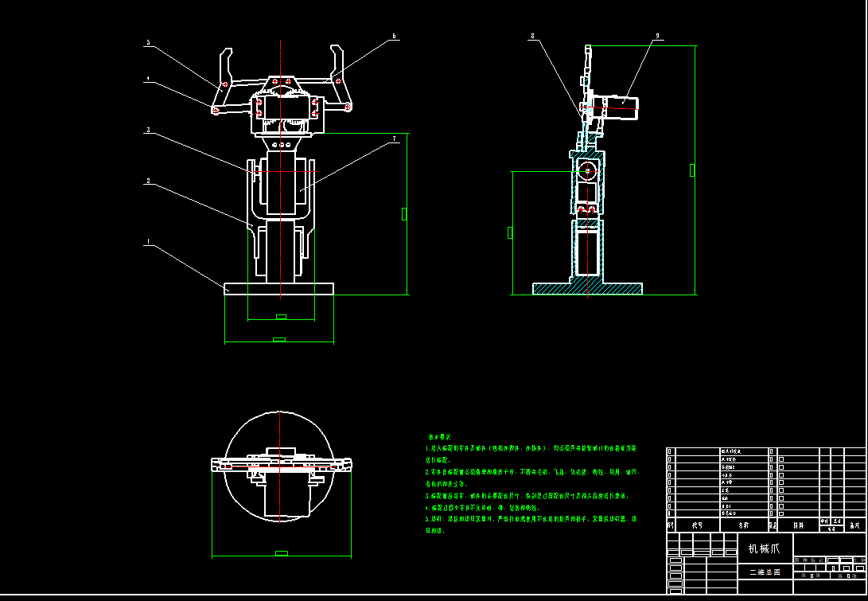
Task: Click part callout number 5
Action: coord(148,43)
